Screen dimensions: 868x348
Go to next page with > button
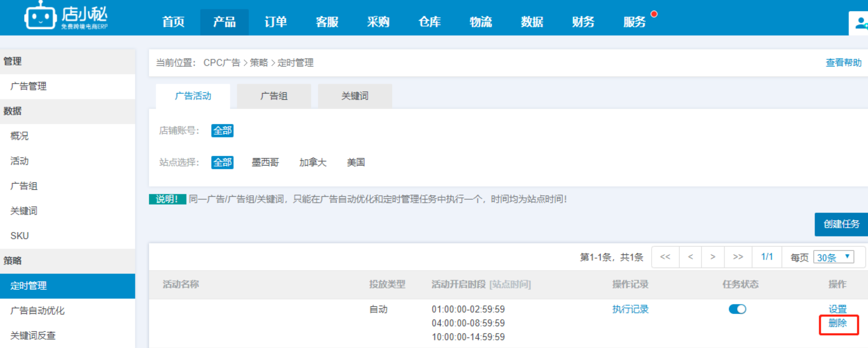(x=713, y=257)
